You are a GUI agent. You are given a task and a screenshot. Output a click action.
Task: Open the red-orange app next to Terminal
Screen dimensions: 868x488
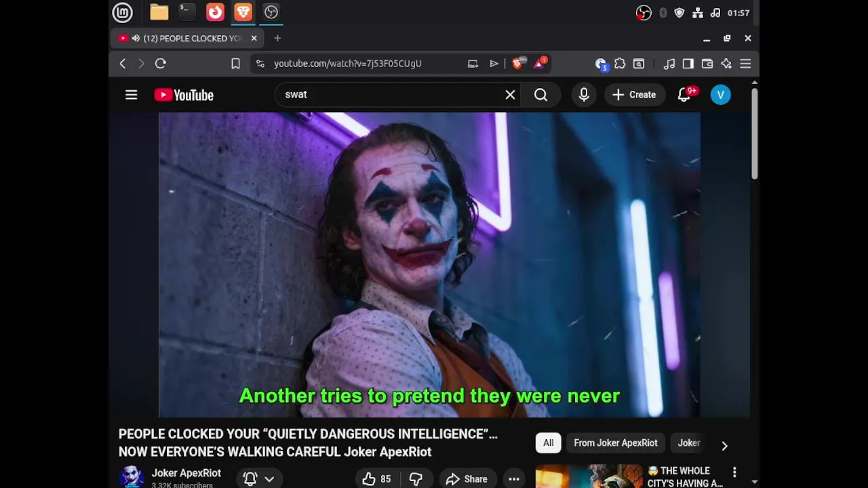[215, 12]
